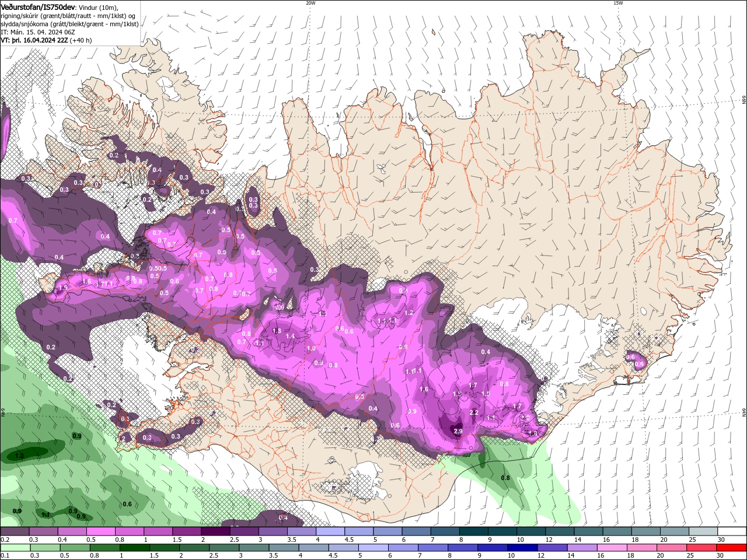Click the white 30 swatch in snow legend
The height and width of the screenshot is (560, 747).
pyautogui.click(x=732, y=531)
